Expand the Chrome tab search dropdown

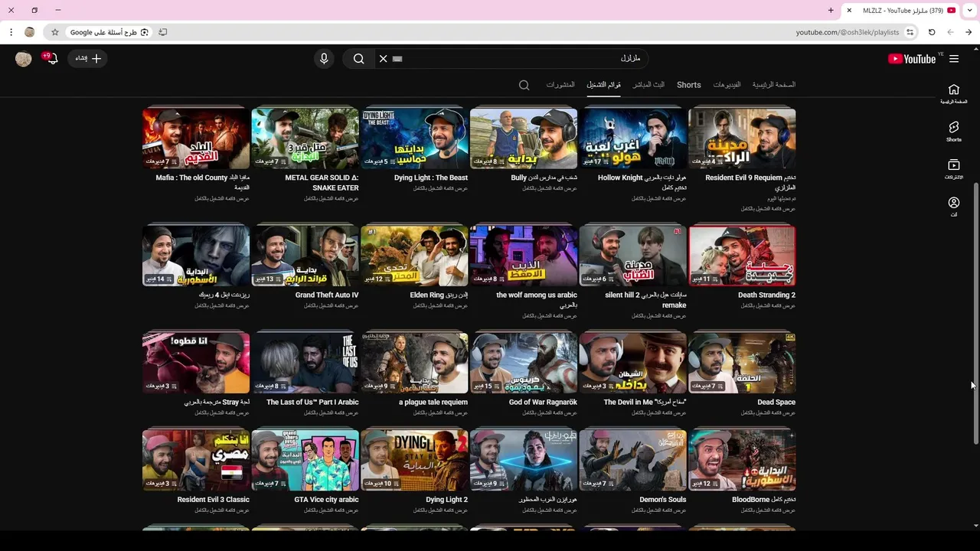point(969,10)
